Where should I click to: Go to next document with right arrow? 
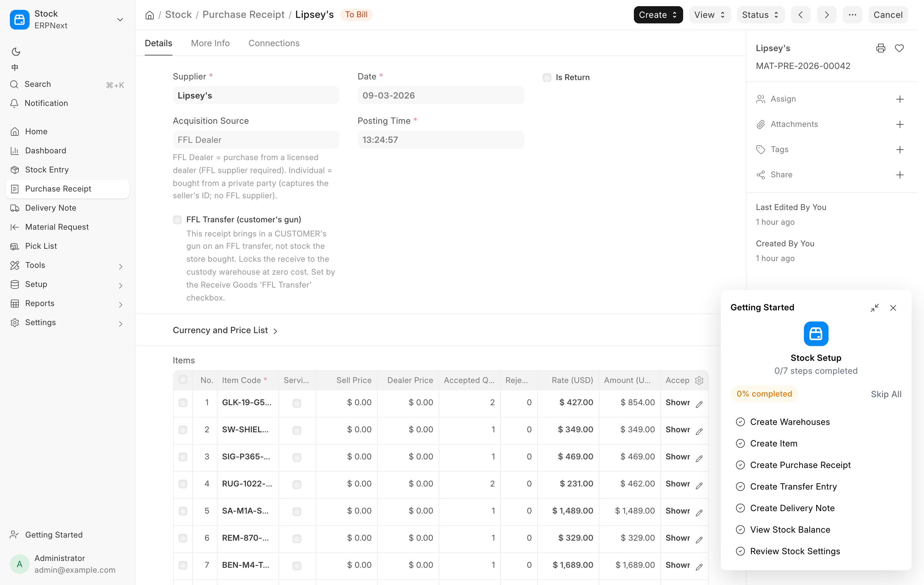[x=827, y=14]
